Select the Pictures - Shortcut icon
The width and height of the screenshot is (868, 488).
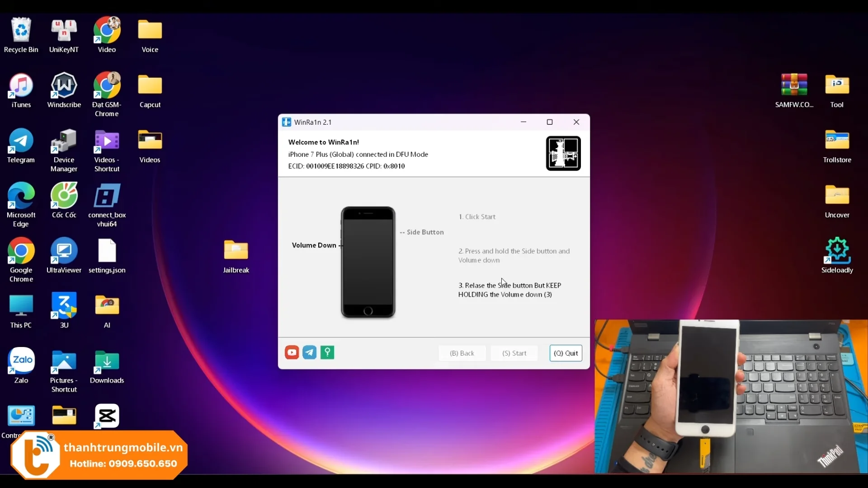64,371
